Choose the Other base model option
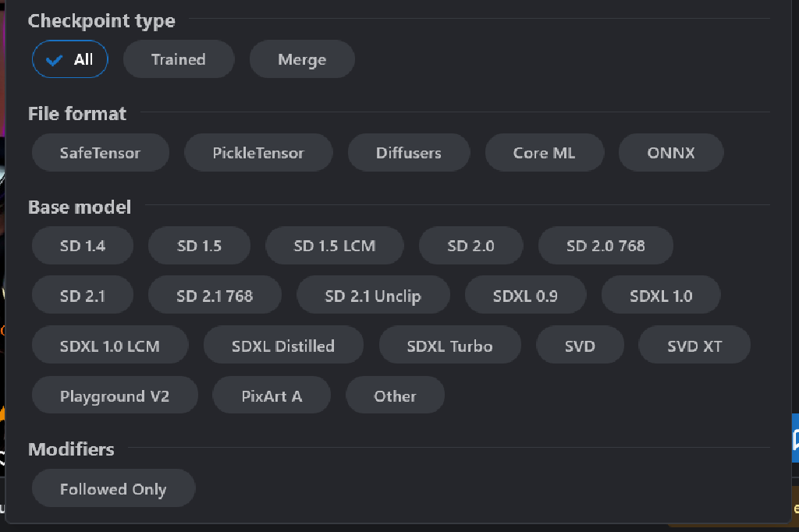The height and width of the screenshot is (532, 799). click(395, 395)
